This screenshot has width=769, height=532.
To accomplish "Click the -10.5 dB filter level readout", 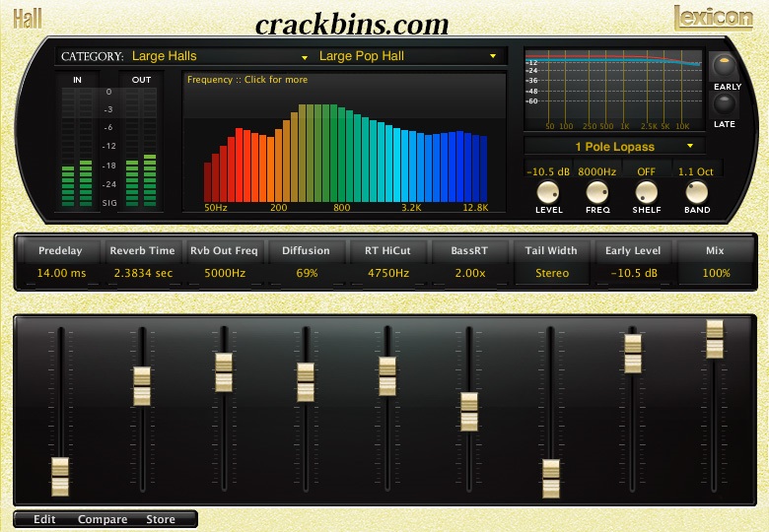I will click(548, 171).
